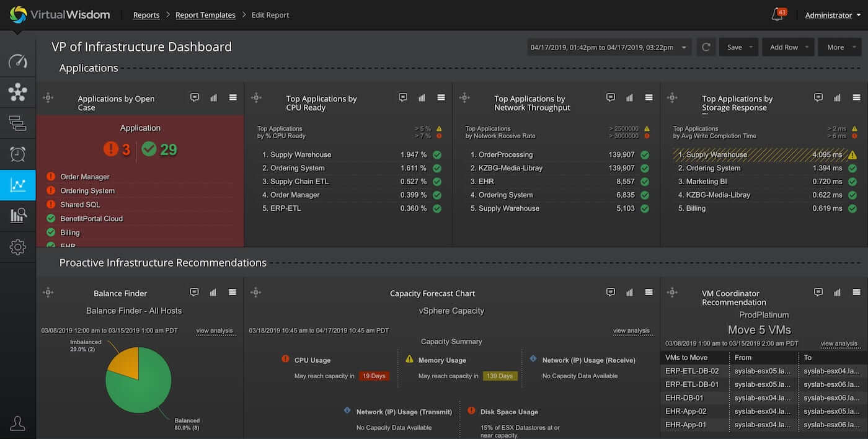Viewport: 868px width, 439px height.
Task: Open the alarm clock icon in sidebar
Action: click(18, 154)
